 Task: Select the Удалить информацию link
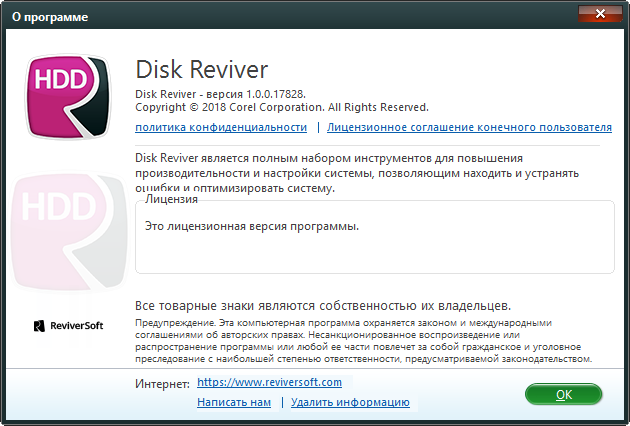(x=350, y=402)
